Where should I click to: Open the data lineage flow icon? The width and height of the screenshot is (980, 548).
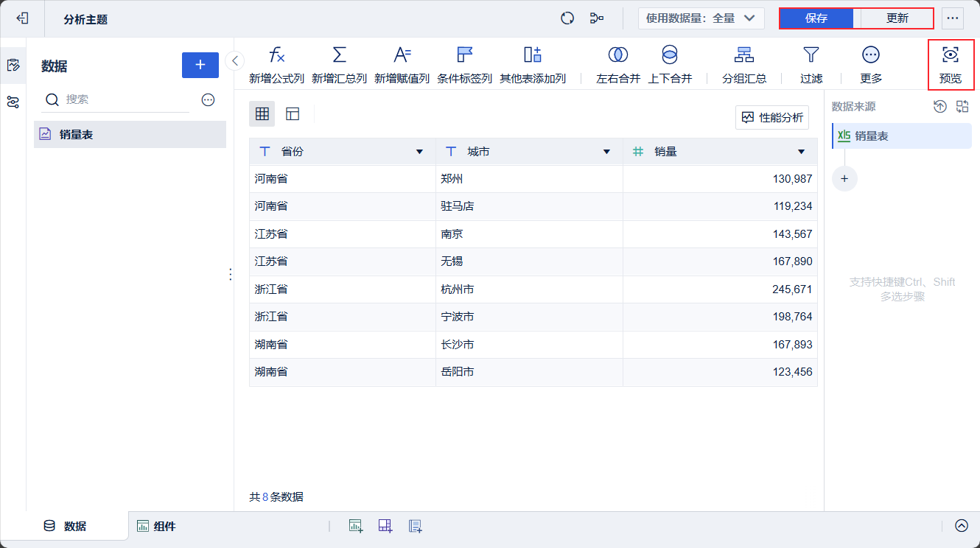pyautogui.click(x=597, y=18)
